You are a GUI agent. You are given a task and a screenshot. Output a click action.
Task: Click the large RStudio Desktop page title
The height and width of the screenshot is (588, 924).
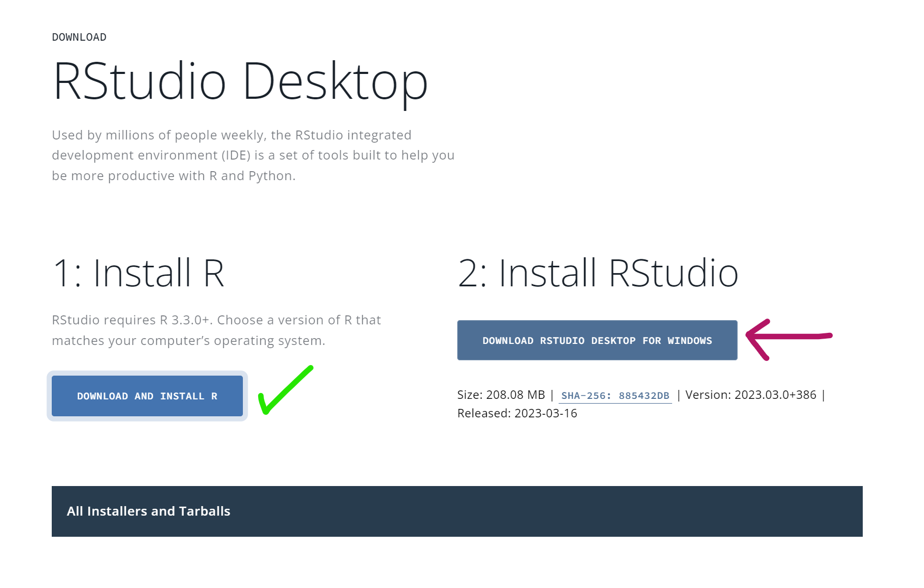click(240, 81)
